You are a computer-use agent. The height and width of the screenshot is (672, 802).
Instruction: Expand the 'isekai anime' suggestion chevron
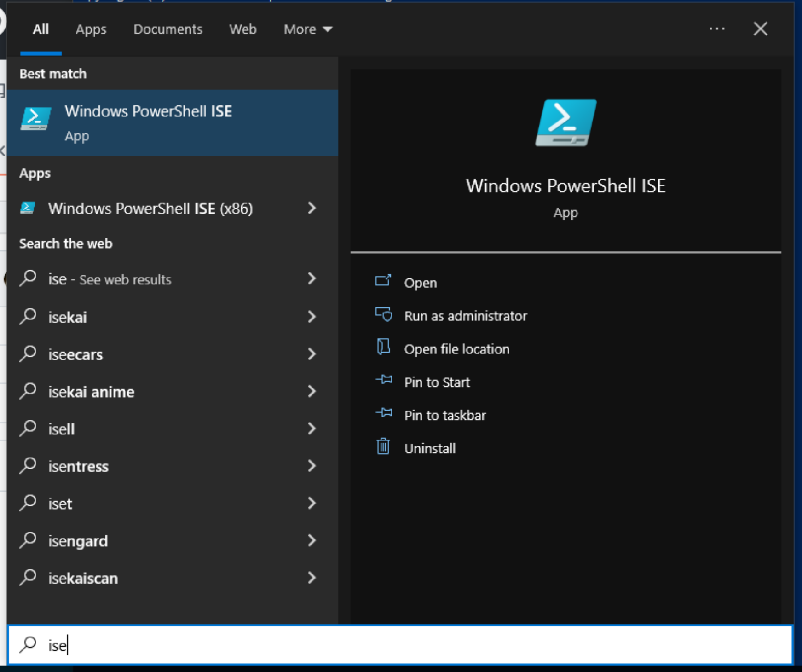coord(312,391)
